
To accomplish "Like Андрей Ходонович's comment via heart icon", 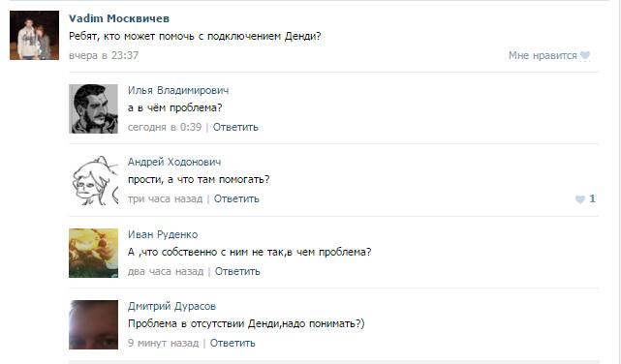I will (x=579, y=199).
